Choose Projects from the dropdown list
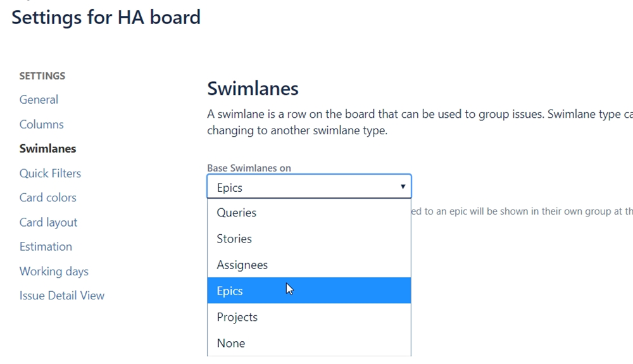The width and height of the screenshot is (633, 364). pyautogui.click(x=237, y=317)
